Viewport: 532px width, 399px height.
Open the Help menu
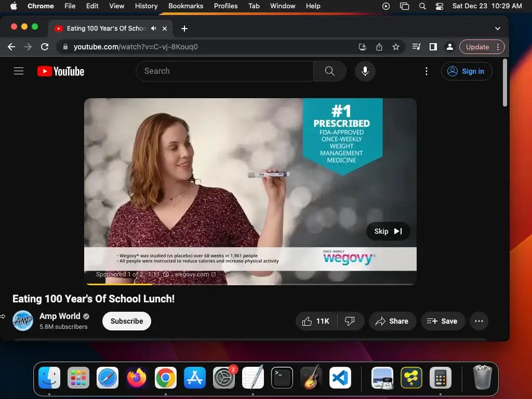click(313, 6)
